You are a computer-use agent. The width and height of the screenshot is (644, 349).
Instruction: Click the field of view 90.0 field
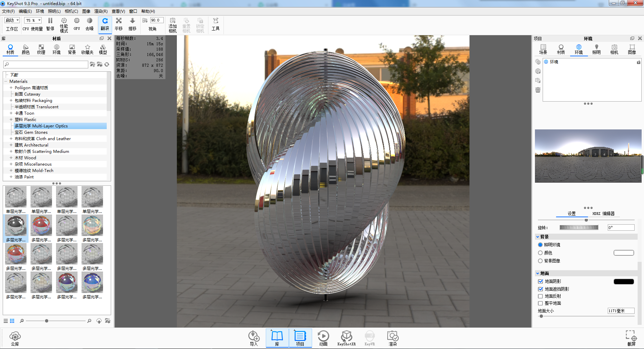157,20
